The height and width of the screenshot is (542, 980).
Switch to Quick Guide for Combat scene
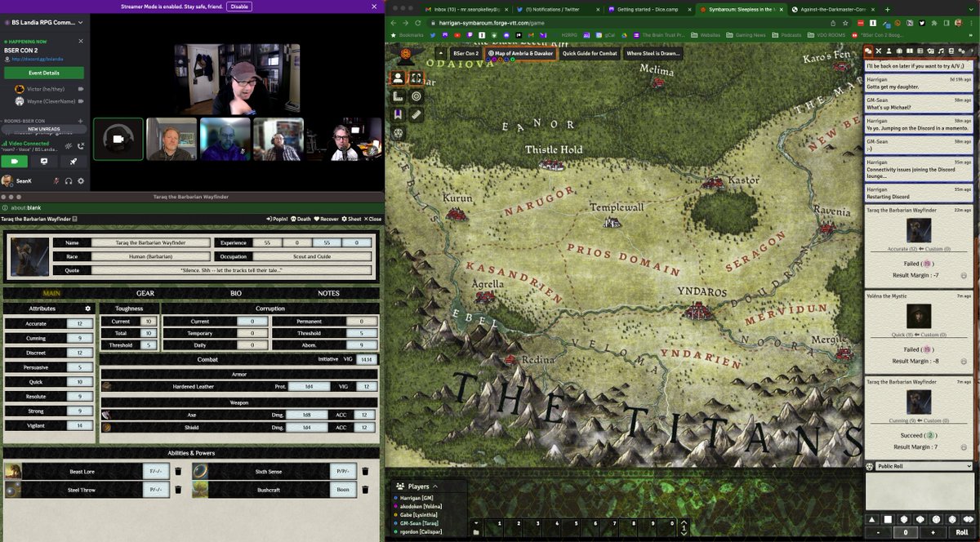[590, 53]
